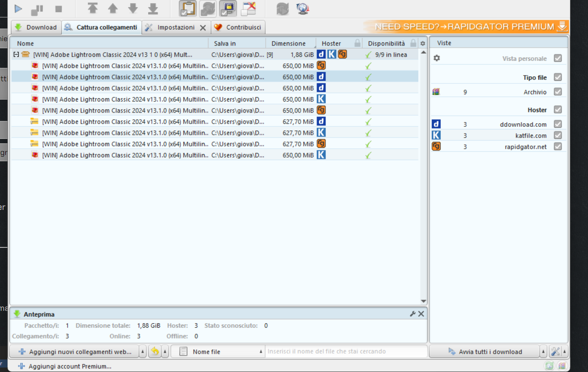
Task: Open the Nome file search type dropdown
Action: tap(218, 351)
